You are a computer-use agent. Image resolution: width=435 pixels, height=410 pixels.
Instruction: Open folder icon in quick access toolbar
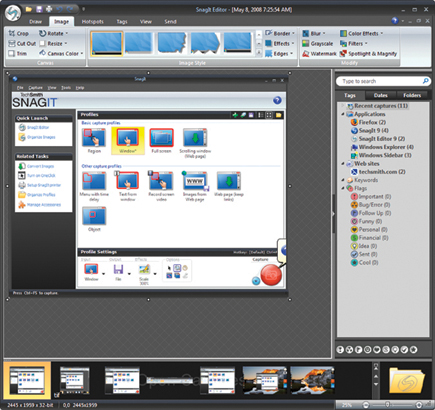pos(29,9)
